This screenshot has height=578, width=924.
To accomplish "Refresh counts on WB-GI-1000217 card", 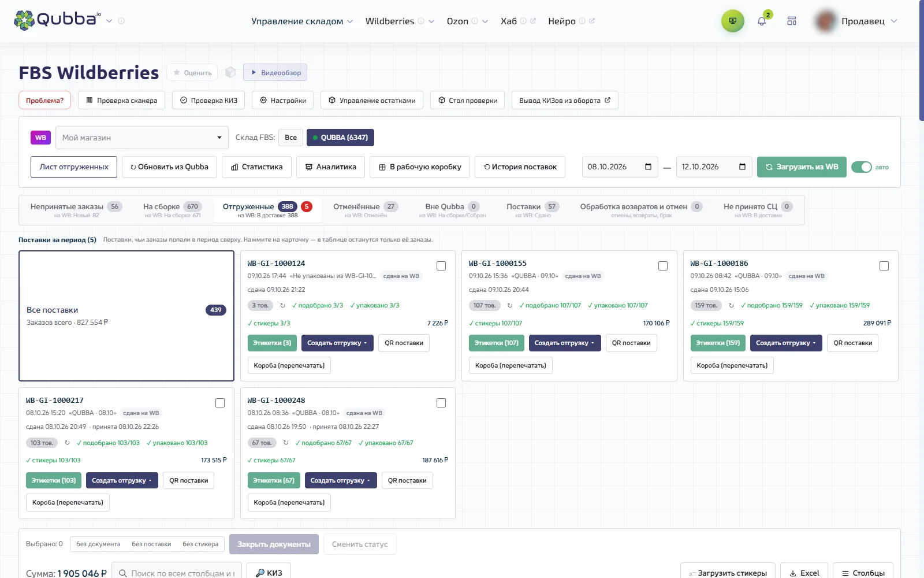I will [x=67, y=443].
